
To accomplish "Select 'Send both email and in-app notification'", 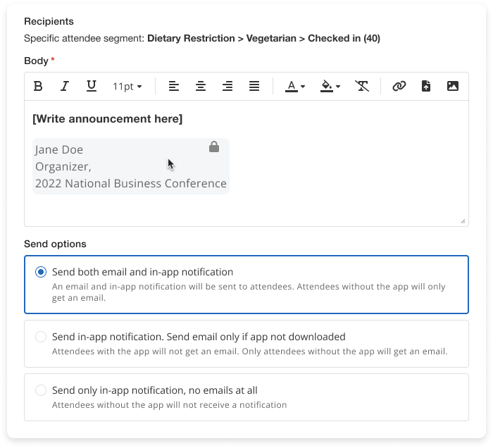I will [41, 272].
